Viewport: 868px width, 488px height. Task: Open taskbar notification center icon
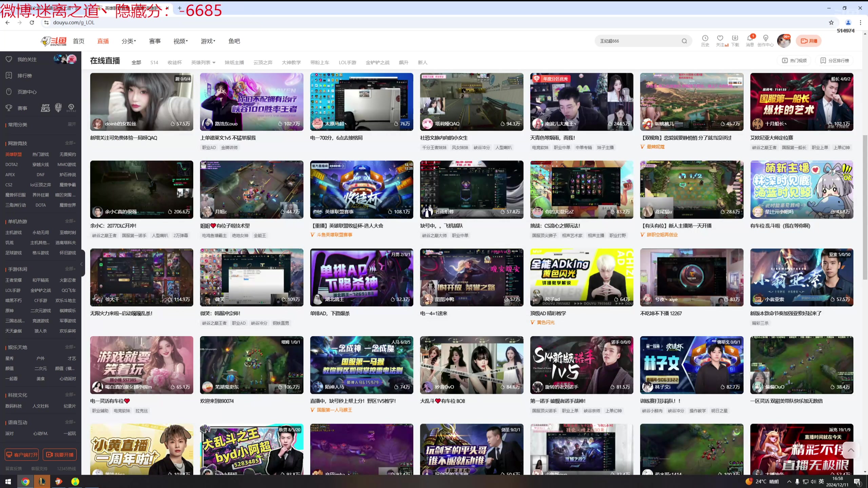(857, 481)
